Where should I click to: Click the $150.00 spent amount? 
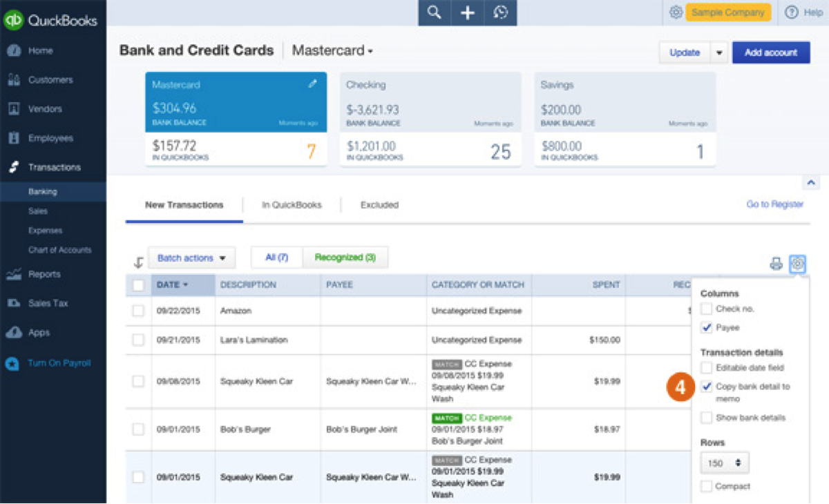tap(604, 340)
